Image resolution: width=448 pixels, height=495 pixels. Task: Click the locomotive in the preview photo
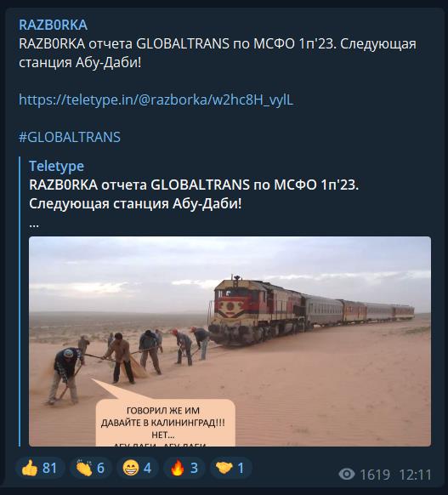coord(256,311)
